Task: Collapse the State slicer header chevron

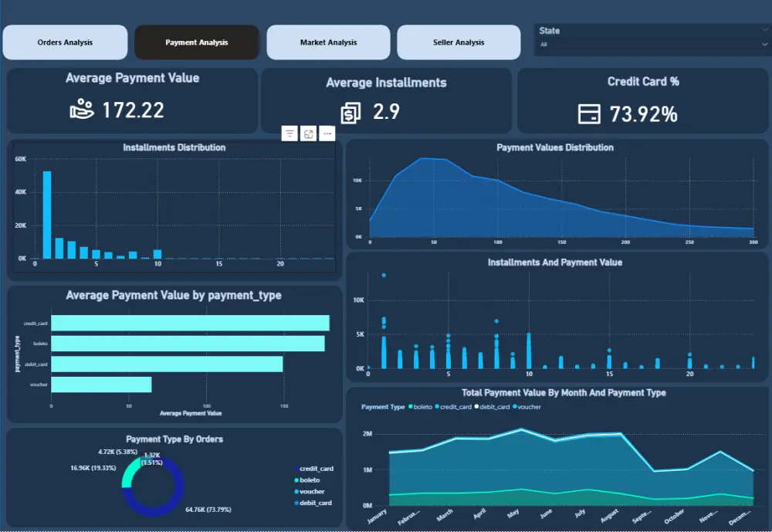Action: [x=764, y=30]
